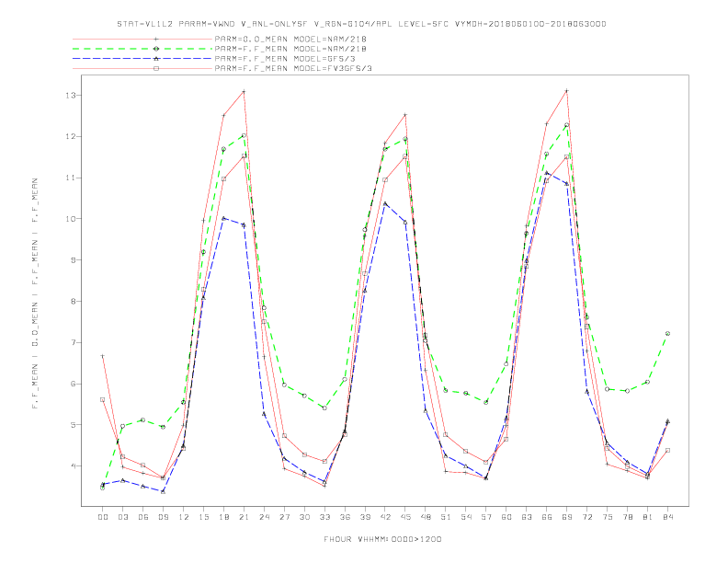This screenshot has width=728, height=563.
Task: Click y-axis tick value 4
Action: [73, 465]
